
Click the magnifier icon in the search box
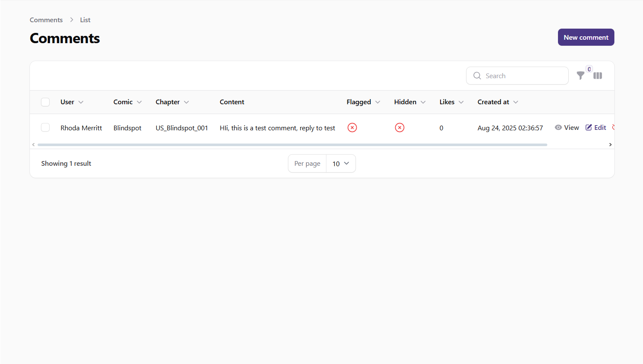[x=477, y=76]
